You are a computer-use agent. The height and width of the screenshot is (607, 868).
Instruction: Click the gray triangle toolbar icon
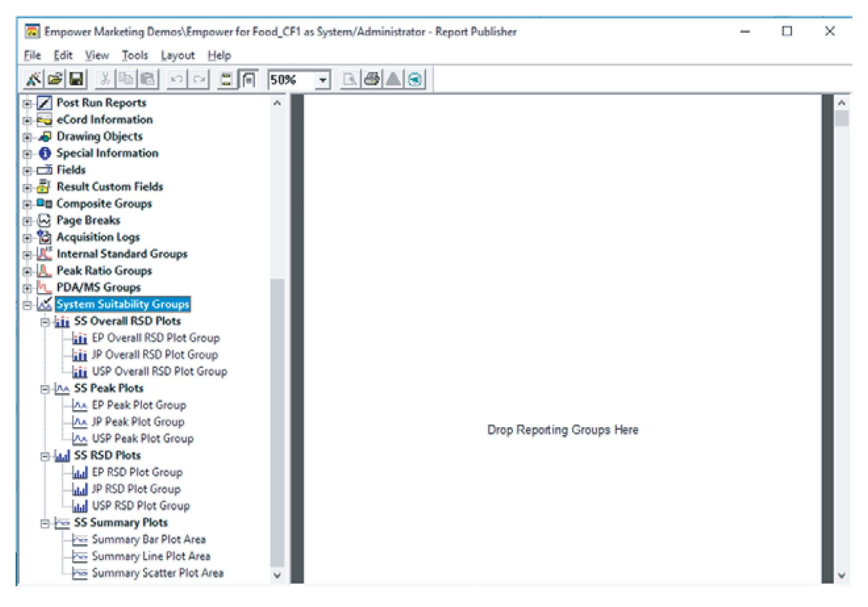click(393, 79)
